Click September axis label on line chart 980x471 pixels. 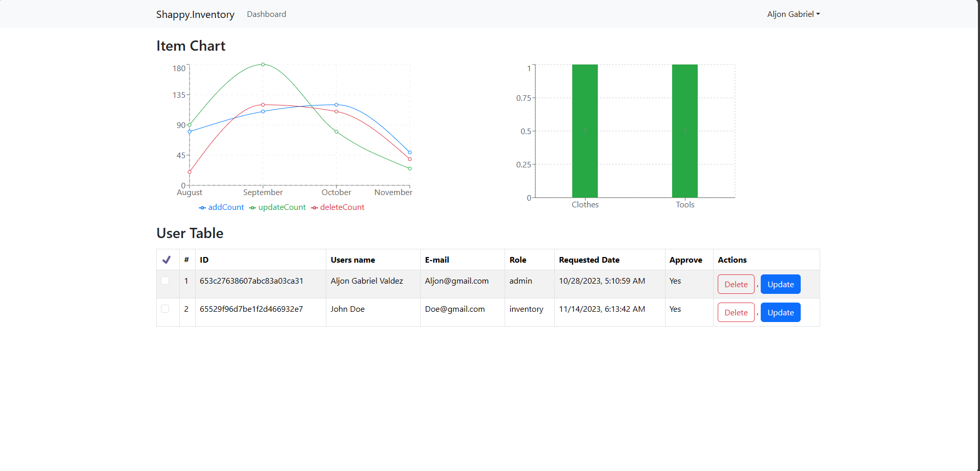tap(263, 192)
